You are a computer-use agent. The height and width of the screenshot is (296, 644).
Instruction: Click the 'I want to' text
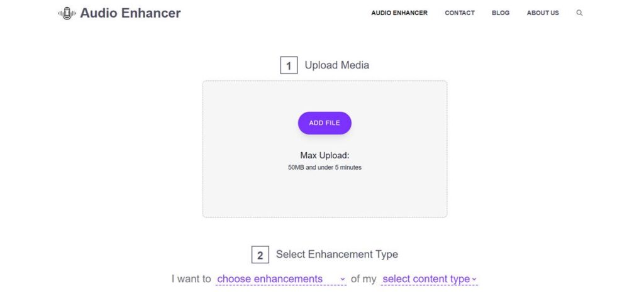(191, 279)
